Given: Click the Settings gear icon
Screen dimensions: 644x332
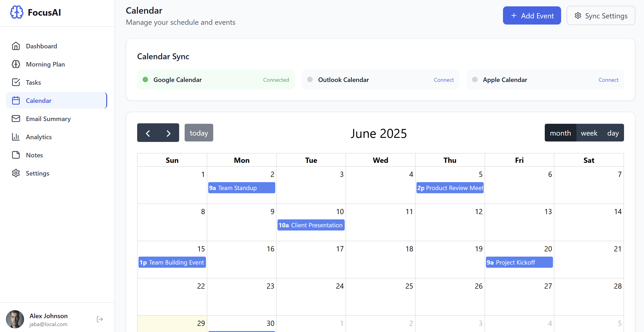Looking at the screenshot, I should point(16,173).
